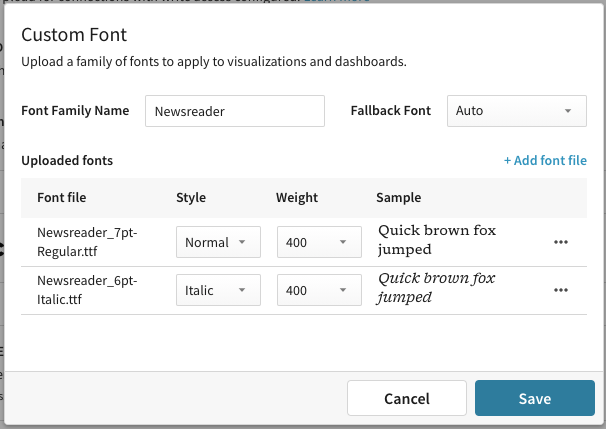The width and height of the screenshot is (606, 429).
Task: Click the Custom Font dialog title
Action: (74, 35)
